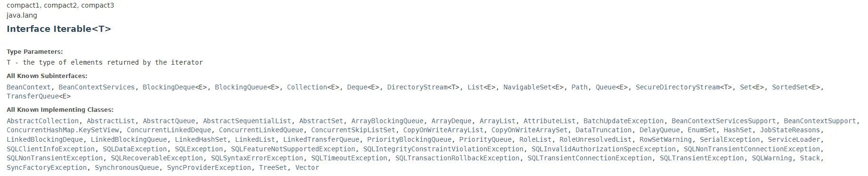Open the NavigableSet<E> link

534,87
